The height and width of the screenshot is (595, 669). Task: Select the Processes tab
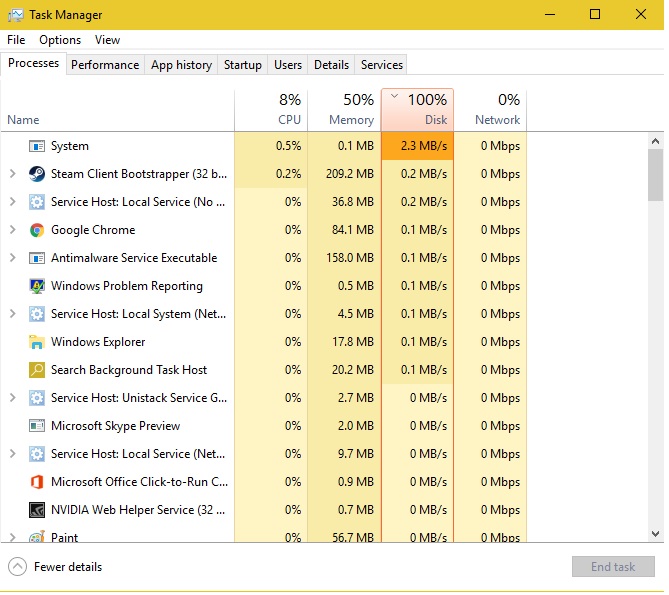click(x=33, y=64)
